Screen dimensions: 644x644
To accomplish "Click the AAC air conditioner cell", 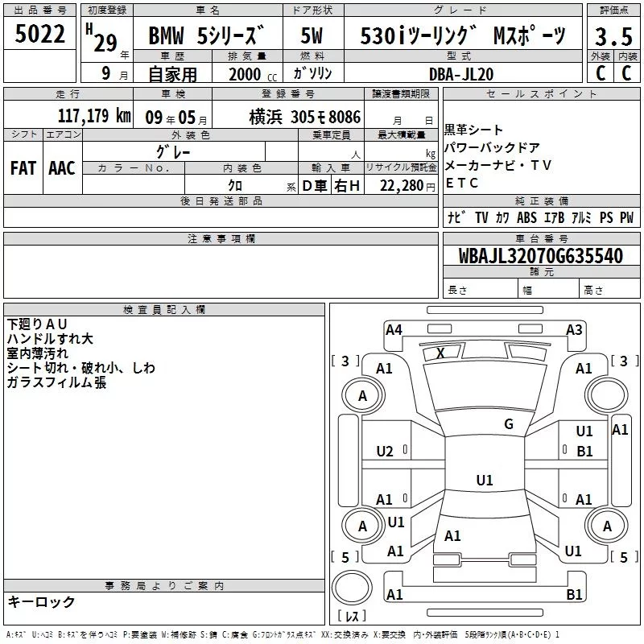I will point(61,167).
